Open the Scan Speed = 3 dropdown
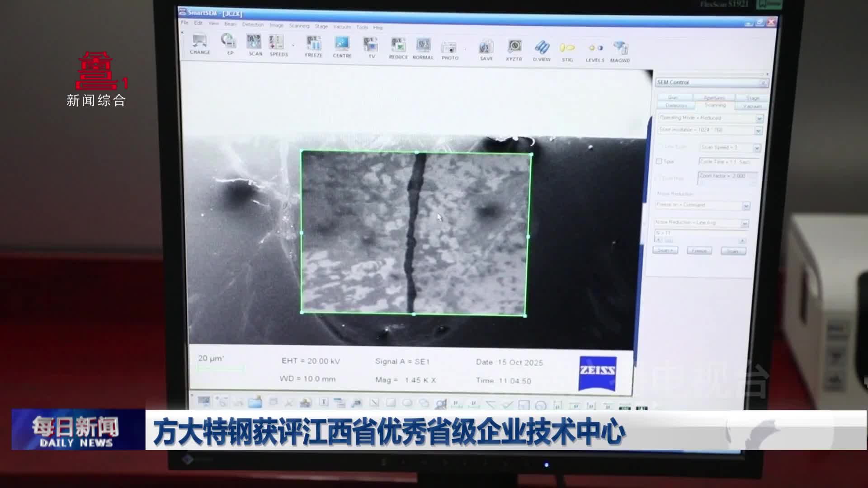This screenshot has width=868, height=488. coord(757,148)
